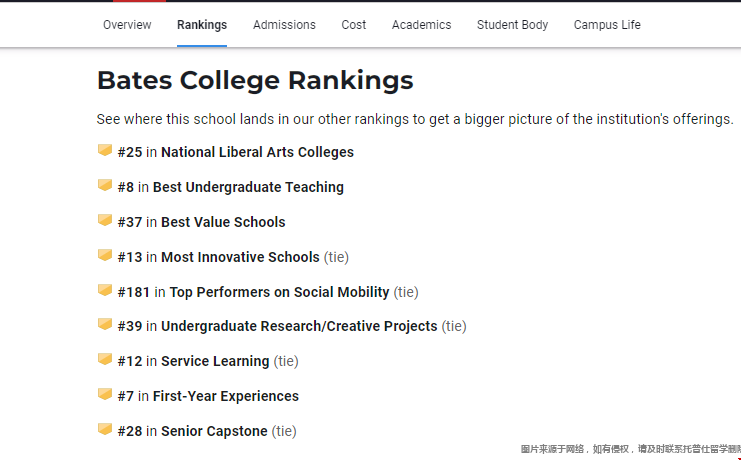Click the badge icon beside Senior Capstone

coord(105,430)
